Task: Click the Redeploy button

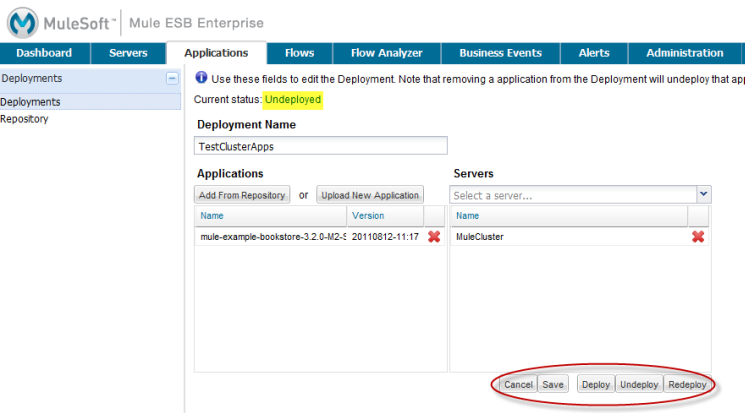Action: click(x=688, y=384)
